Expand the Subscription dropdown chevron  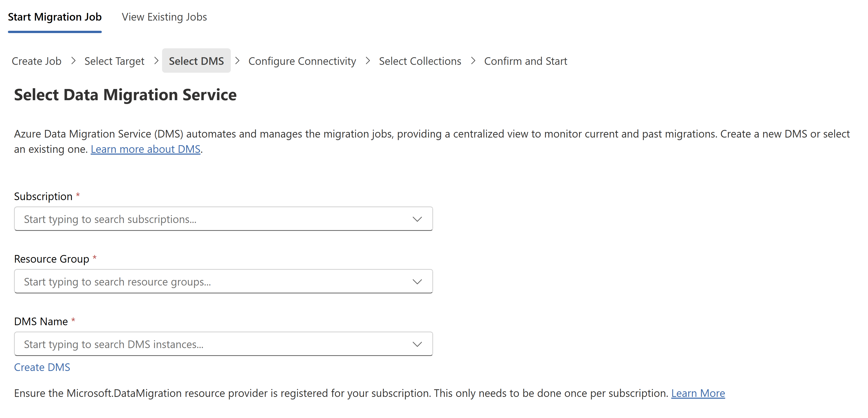(417, 219)
